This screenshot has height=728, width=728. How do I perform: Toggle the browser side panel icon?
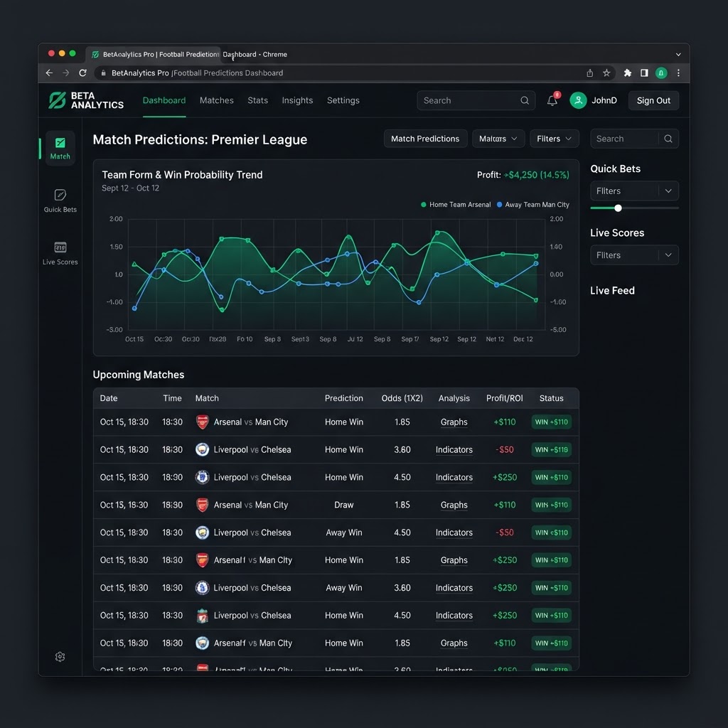(x=644, y=73)
